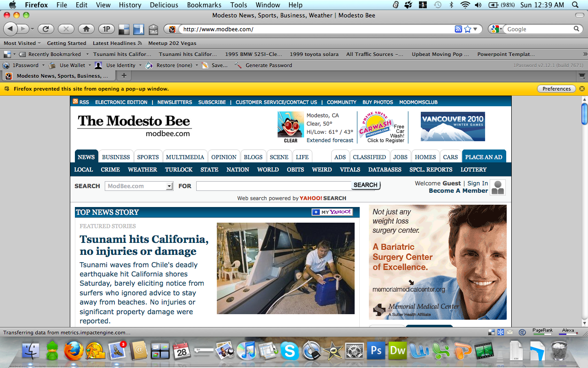Image resolution: width=588 pixels, height=368 pixels.
Task: Click the member avatar icon beside Sign In
Action: [498, 187]
